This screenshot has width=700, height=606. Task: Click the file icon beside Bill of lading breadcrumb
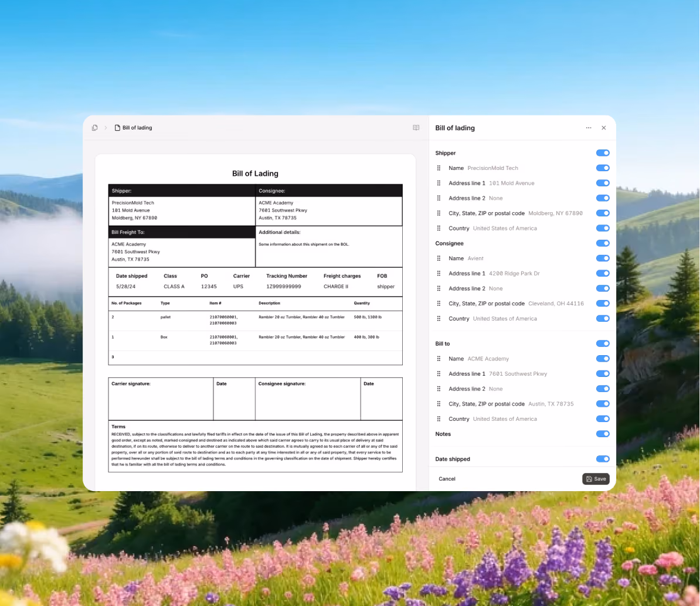click(x=117, y=128)
